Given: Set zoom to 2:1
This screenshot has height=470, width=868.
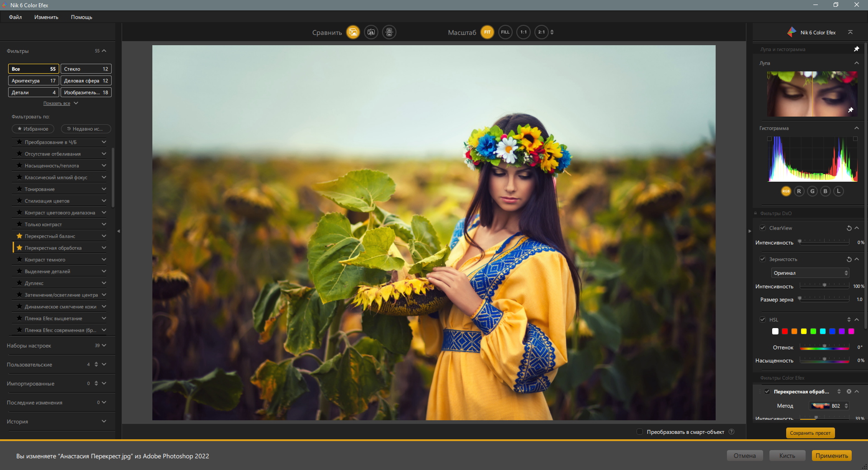Looking at the screenshot, I should tap(542, 32).
